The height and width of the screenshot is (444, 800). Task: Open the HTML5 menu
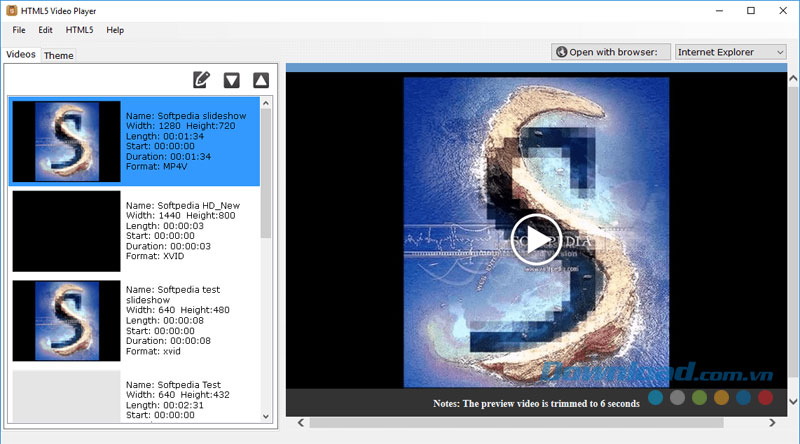click(80, 30)
